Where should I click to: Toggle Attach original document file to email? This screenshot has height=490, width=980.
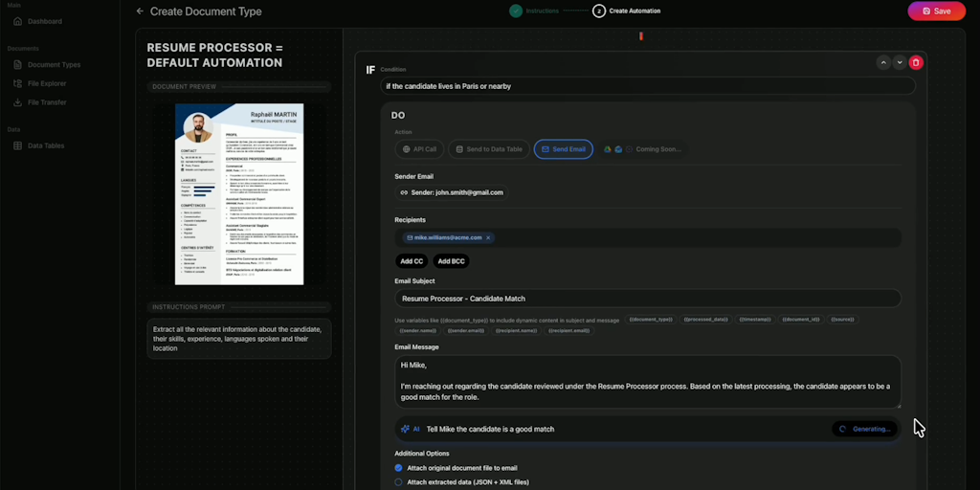pyautogui.click(x=399, y=468)
